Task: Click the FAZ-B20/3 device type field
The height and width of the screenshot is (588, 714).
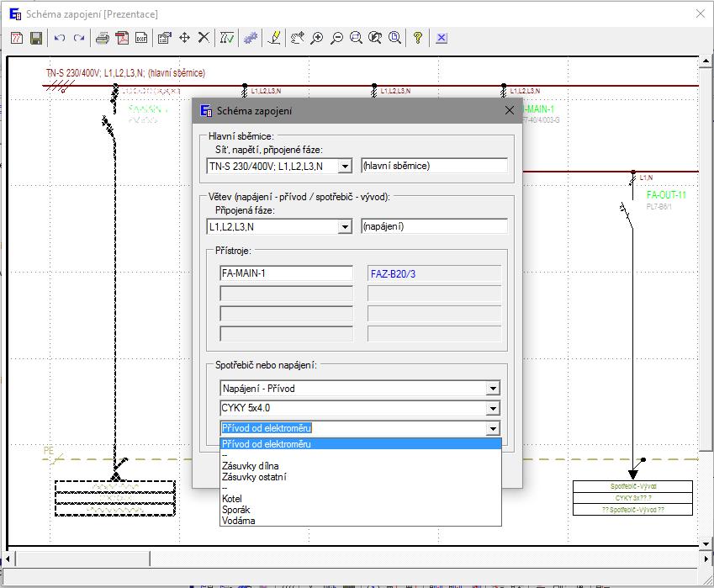Action: (435, 273)
